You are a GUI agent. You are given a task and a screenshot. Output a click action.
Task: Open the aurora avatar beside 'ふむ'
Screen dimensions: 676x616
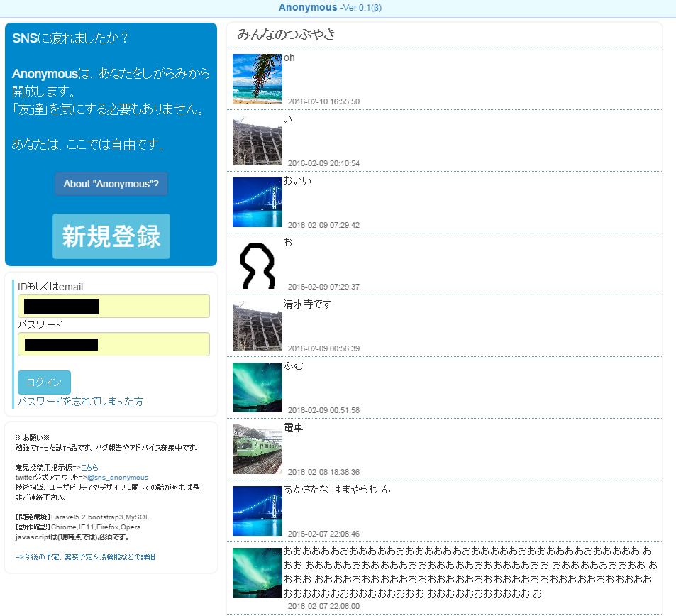[x=257, y=387]
